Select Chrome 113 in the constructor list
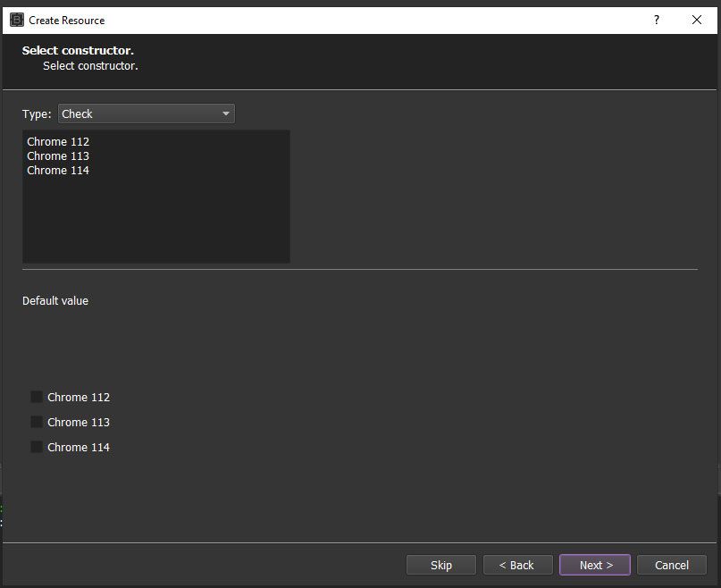 click(x=58, y=155)
